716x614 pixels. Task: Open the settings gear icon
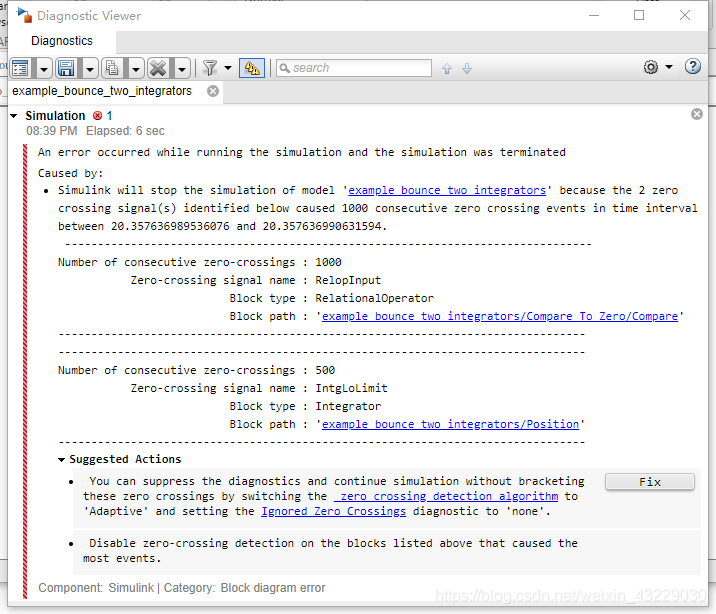pyautogui.click(x=651, y=67)
